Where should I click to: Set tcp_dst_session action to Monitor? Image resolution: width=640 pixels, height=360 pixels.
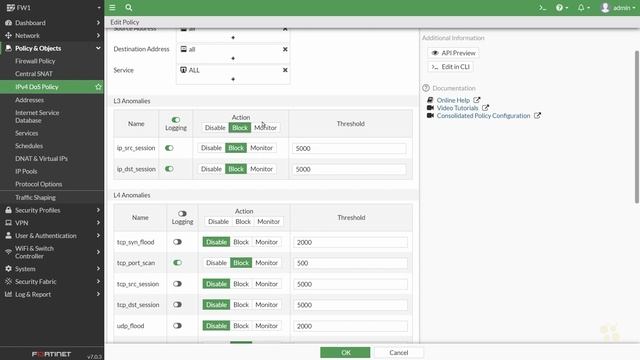click(267, 305)
